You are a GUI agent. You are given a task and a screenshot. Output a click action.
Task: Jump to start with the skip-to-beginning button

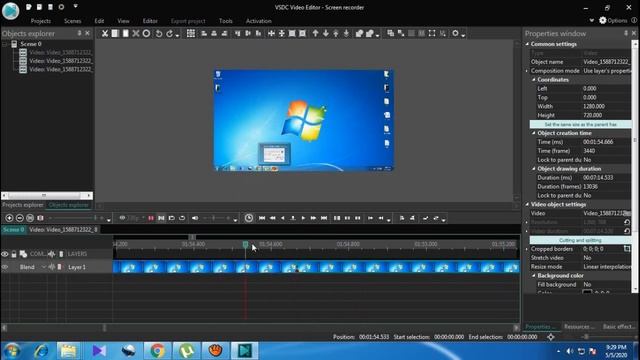click(x=262, y=218)
